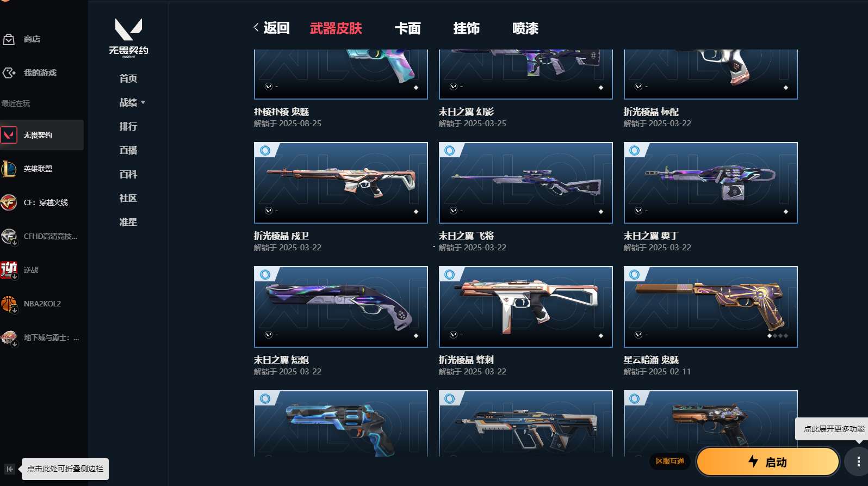Click the Valorant 无畏契约 logo

(x=128, y=37)
